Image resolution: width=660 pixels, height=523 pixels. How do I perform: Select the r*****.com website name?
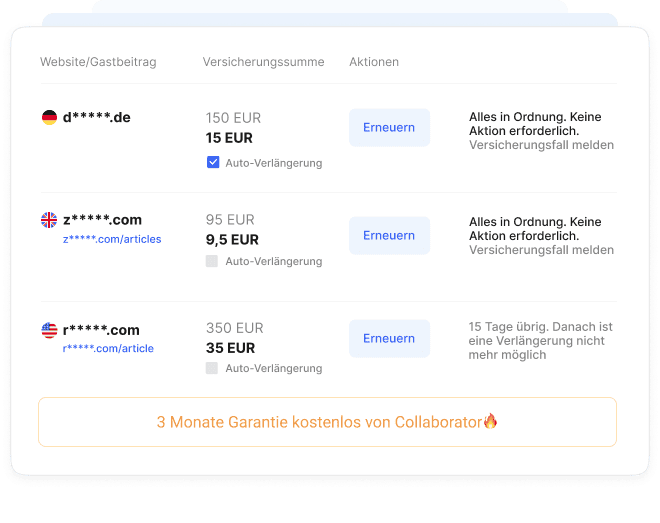point(101,330)
